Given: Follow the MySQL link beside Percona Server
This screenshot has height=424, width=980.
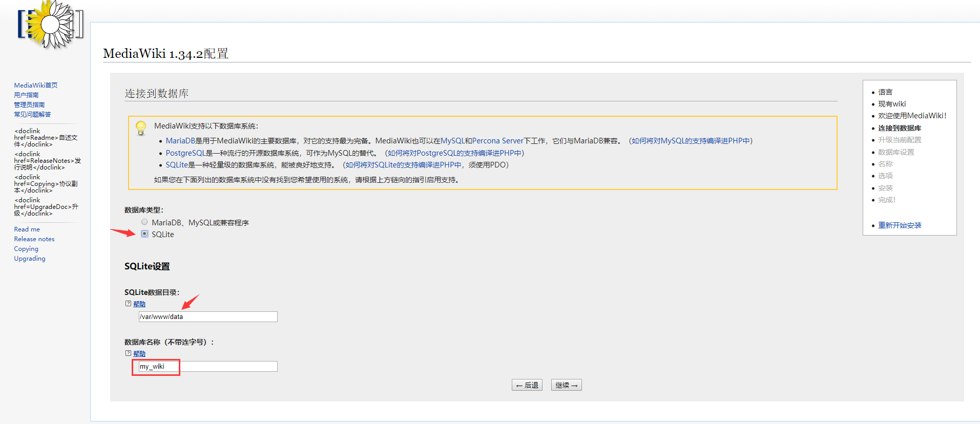Looking at the screenshot, I should [453, 141].
